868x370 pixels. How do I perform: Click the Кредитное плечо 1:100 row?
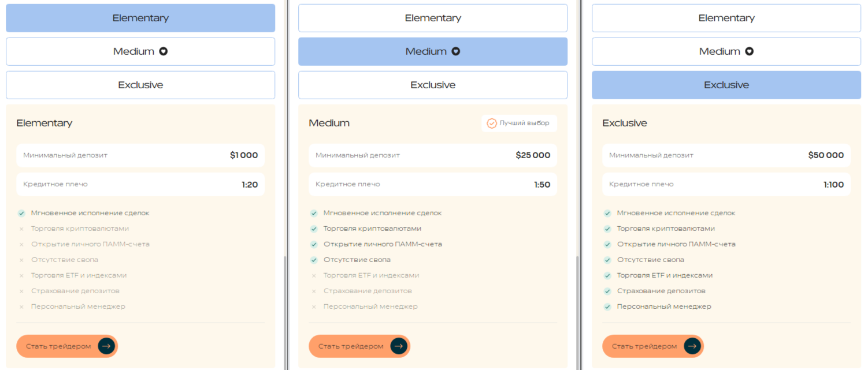pyautogui.click(x=726, y=185)
